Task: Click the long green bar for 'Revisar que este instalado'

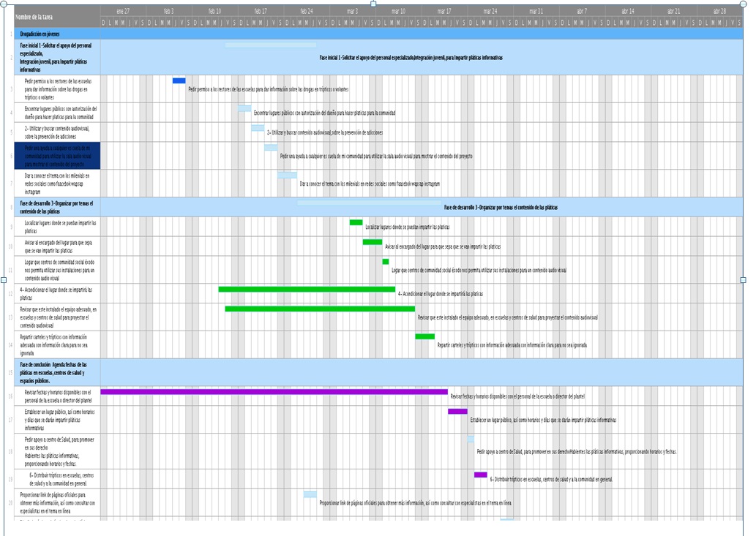Action: 320,309
